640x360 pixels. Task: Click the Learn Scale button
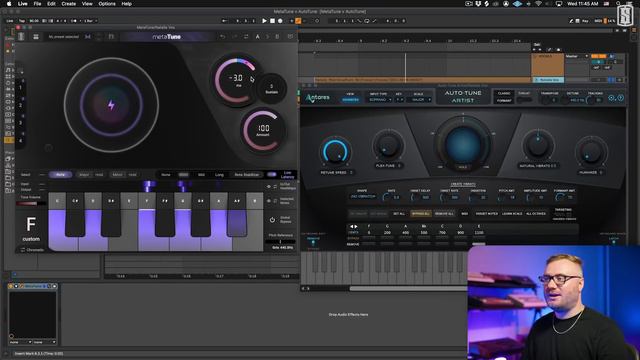click(512, 213)
